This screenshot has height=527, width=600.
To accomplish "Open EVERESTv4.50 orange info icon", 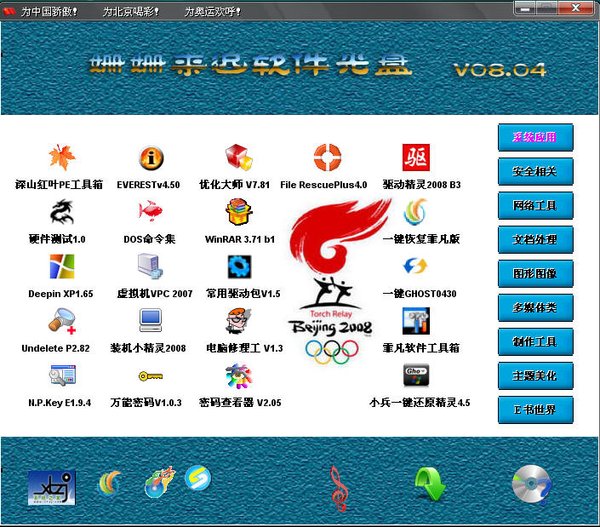I will tap(152, 158).
